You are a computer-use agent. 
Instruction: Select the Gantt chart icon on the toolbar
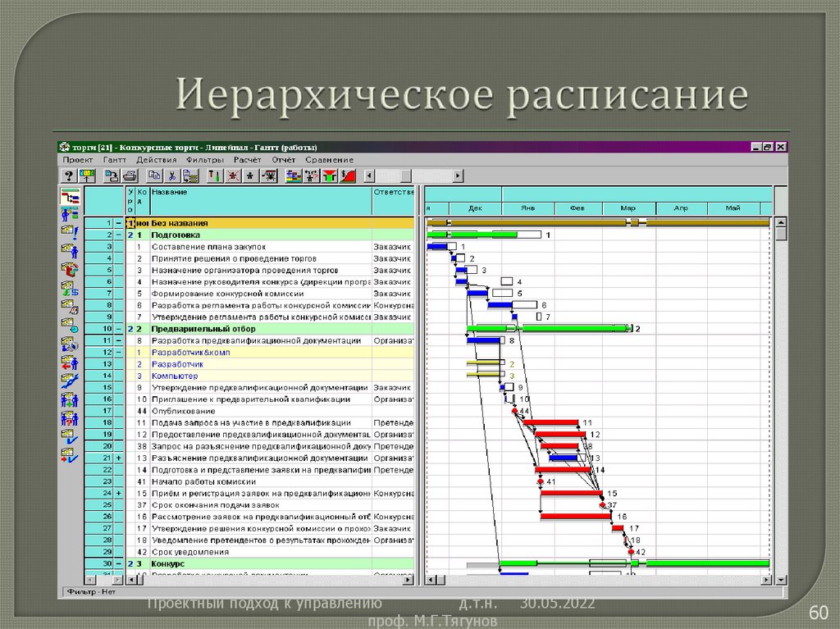point(85,175)
